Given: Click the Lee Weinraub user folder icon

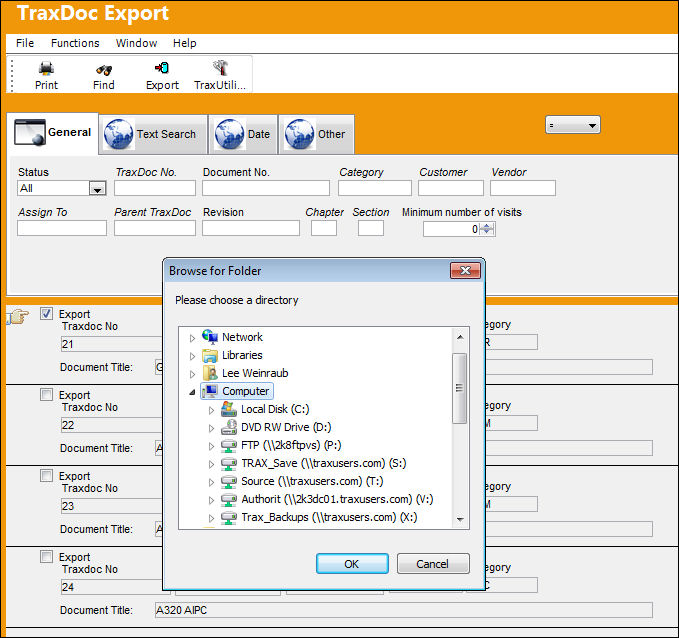Looking at the screenshot, I should tap(210, 373).
